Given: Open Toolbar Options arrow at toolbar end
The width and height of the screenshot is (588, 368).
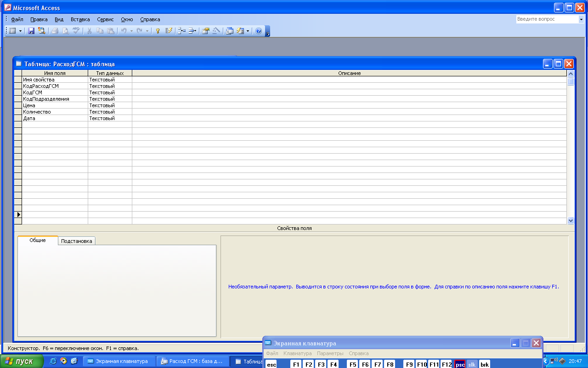Looking at the screenshot, I should pos(268,31).
